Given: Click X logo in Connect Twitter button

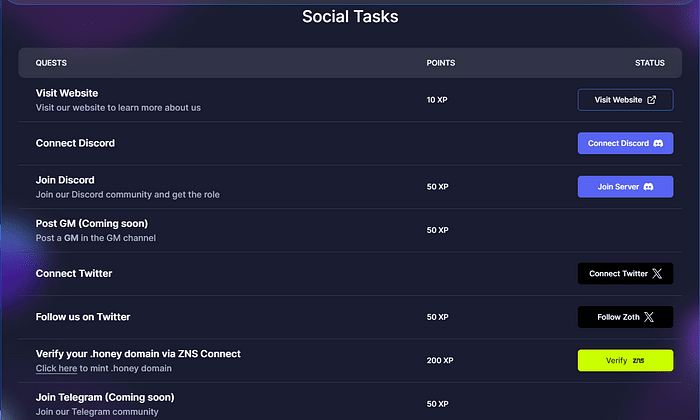Looking at the screenshot, I should pos(657,273).
